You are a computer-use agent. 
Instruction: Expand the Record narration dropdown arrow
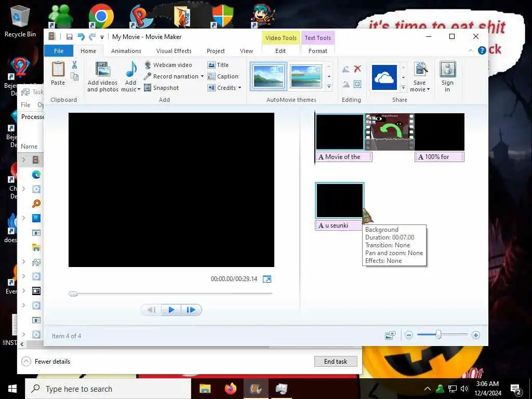(202, 76)
